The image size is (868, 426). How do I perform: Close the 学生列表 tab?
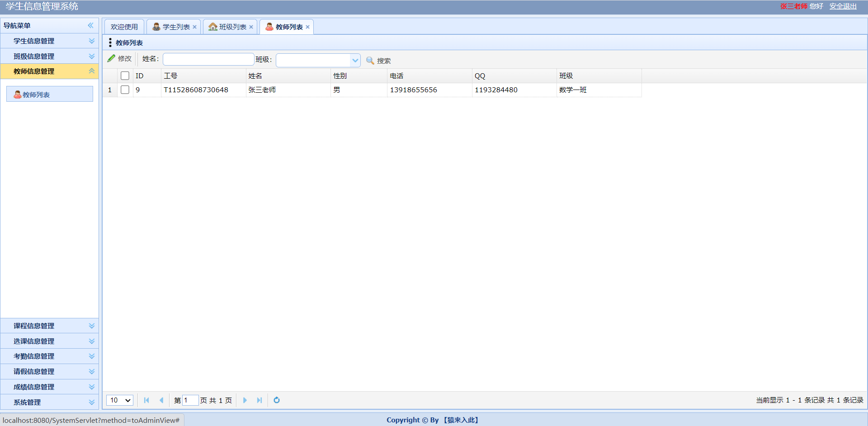coord(195,27)
